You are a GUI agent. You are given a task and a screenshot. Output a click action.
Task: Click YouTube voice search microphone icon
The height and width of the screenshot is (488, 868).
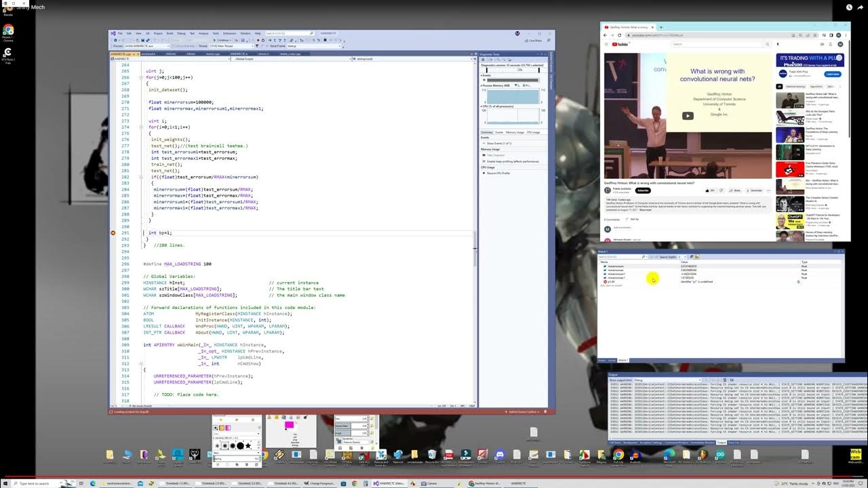(x=778, y=44)
